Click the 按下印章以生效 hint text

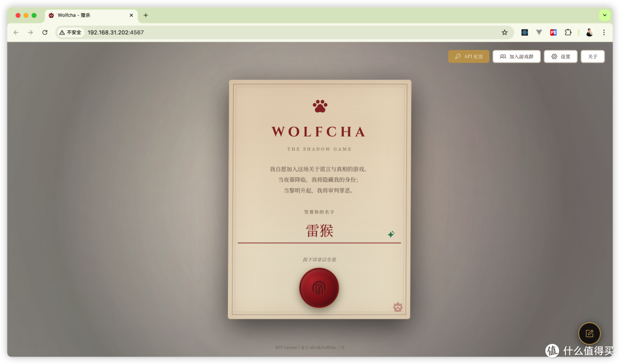(x=319, y=260)
